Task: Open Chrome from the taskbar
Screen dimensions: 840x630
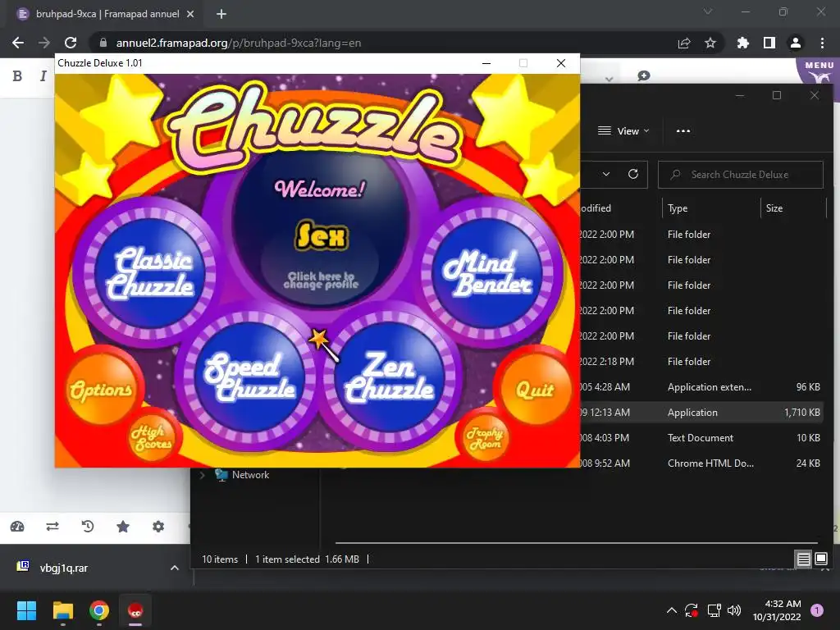Action: point(99,610)
